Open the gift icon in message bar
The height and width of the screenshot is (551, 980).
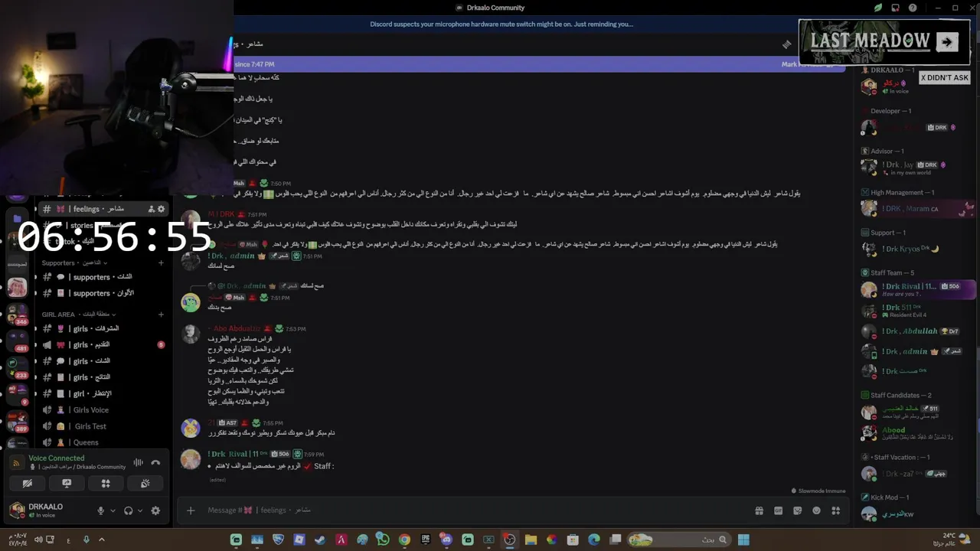coord(759,510)
